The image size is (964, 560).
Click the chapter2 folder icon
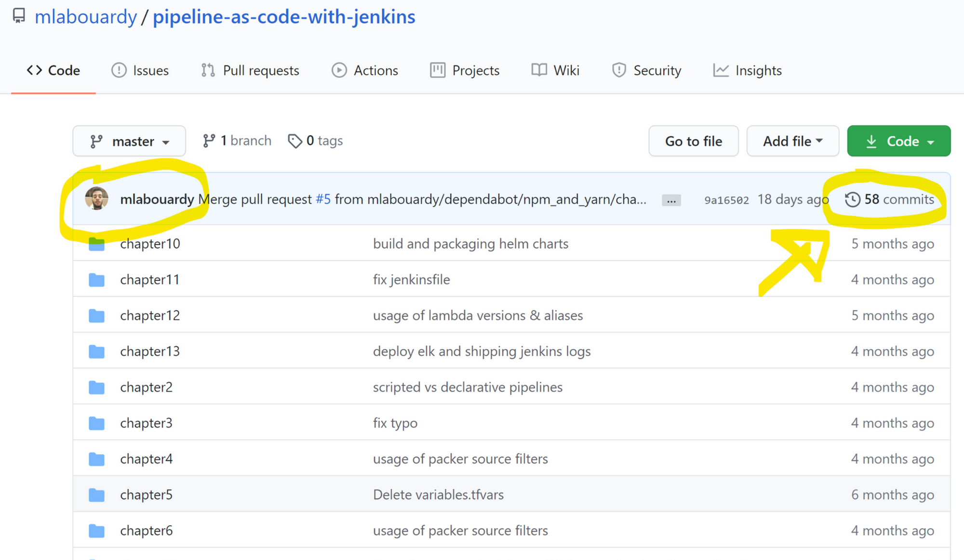[97, 387]
